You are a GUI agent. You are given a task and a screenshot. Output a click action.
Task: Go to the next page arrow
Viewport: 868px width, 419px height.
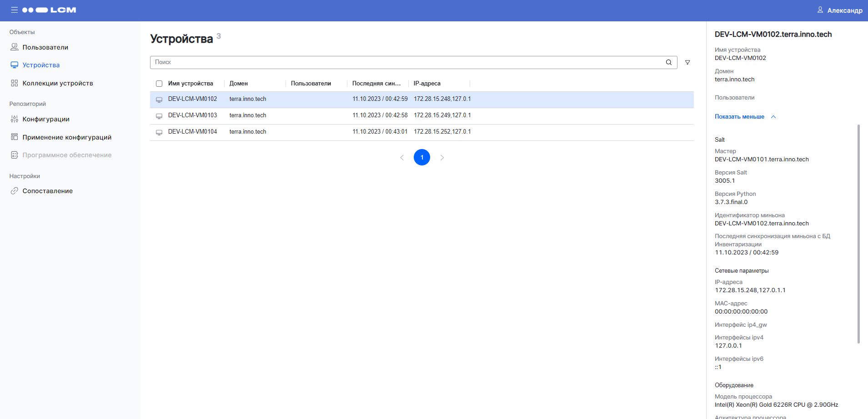(442, 158)
